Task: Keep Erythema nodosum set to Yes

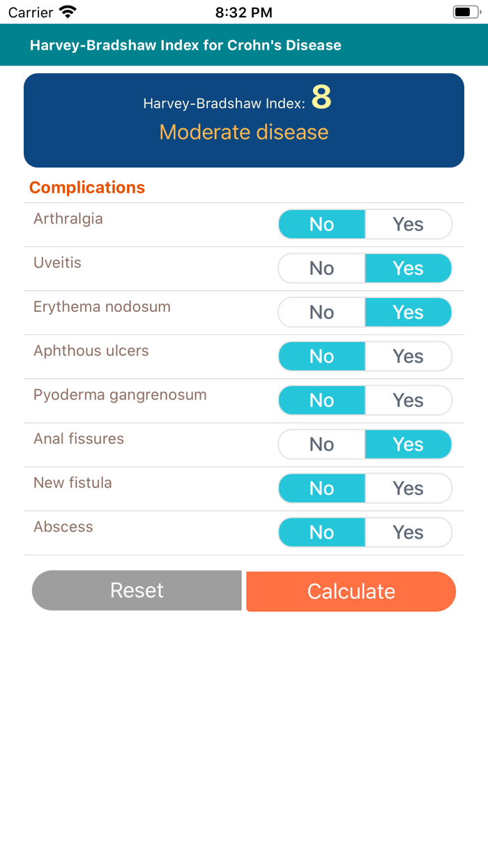Action: (409, 312)
